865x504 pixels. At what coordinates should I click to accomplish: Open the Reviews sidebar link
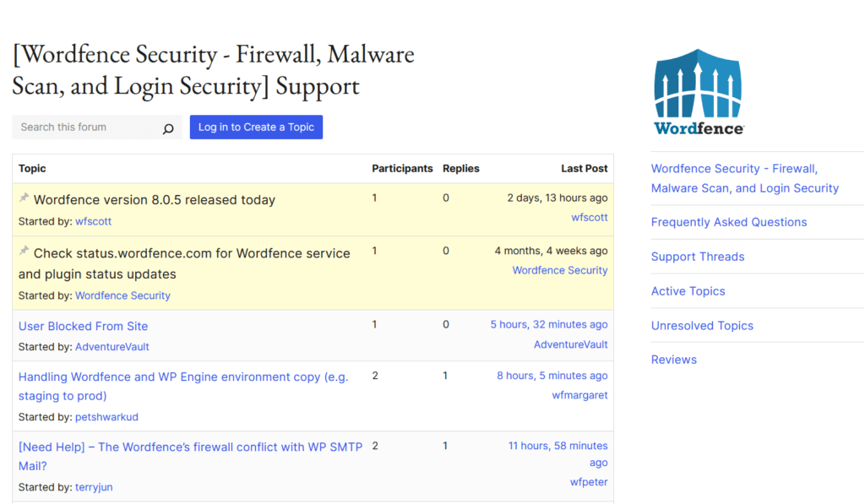pyautogui.click(x=673, y=359)
